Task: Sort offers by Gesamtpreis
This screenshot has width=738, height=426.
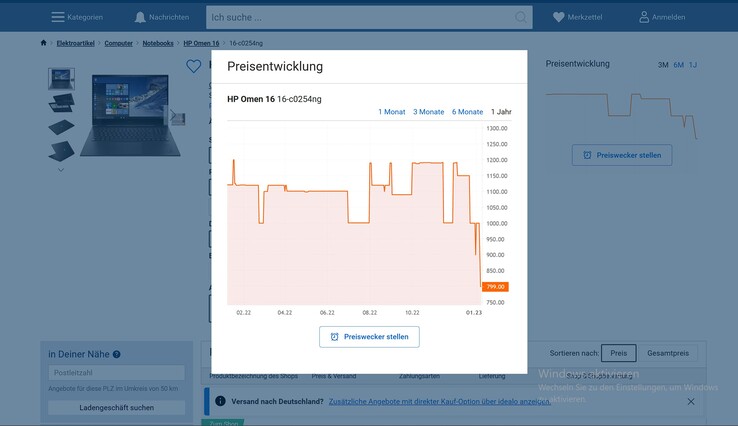Action: [x=668, y=353]
